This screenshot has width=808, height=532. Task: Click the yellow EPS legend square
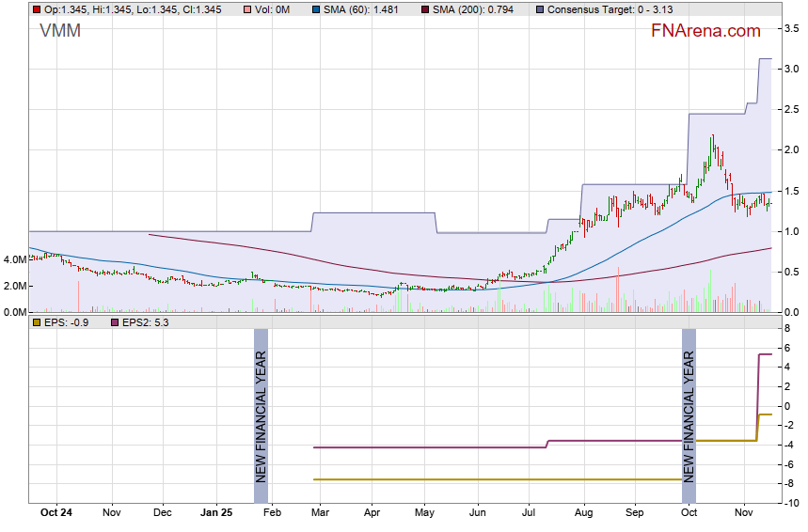point(36,322)
